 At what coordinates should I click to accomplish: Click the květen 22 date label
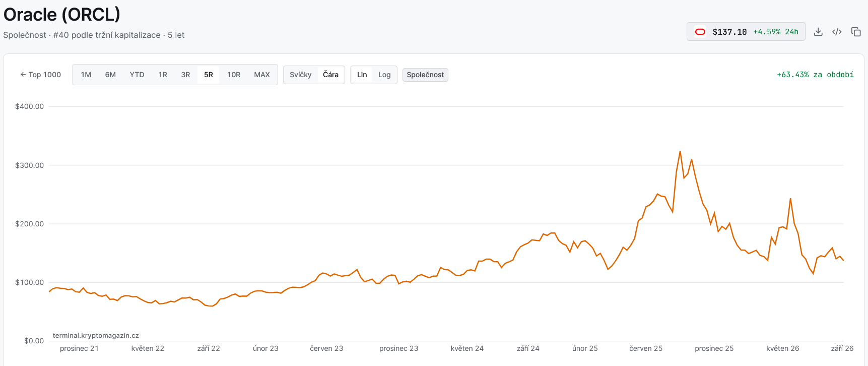(x=148, y=348)
